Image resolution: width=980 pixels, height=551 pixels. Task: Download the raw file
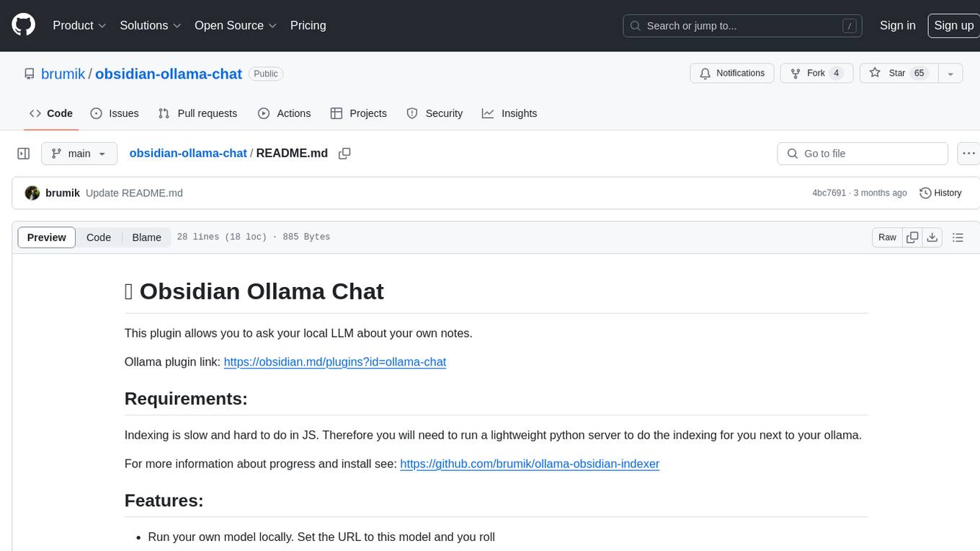(x=932, y=237)
